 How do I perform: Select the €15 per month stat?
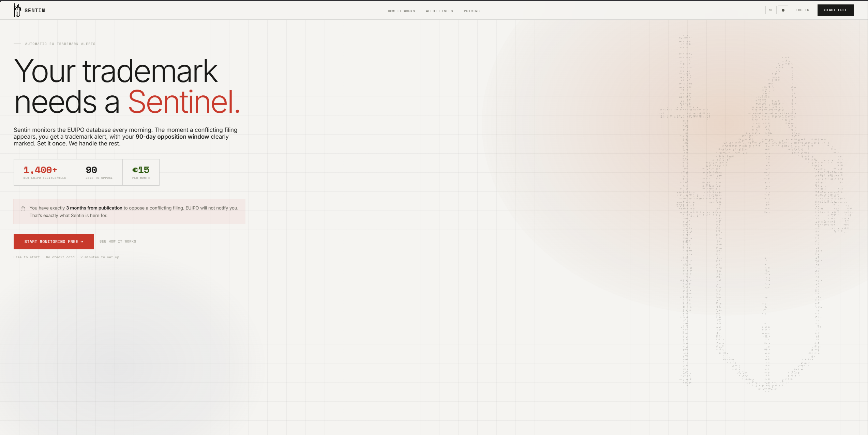pos(141,172)
